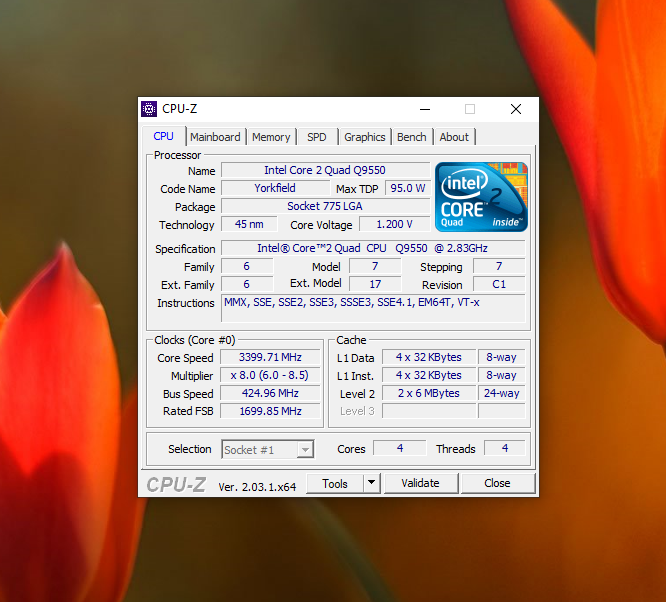The image size is (666, 602).
Task: Switch to the Mainboard tab
Action: 215,137
